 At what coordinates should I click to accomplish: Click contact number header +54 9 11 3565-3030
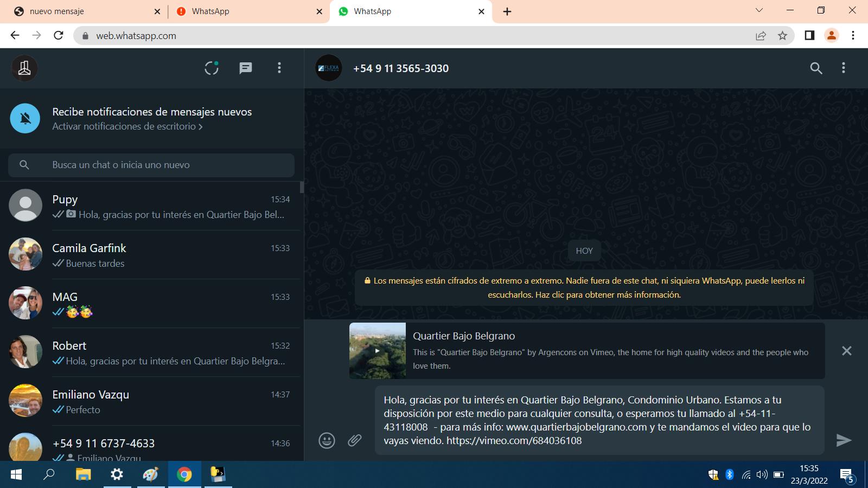pyautogui.click(x=401, y=68)
